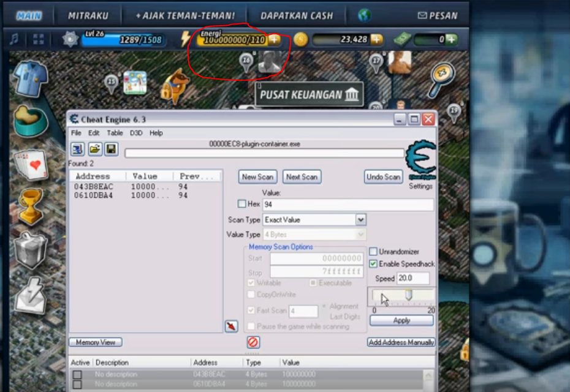Viewport: 570px width, 392px height.
Task: Open the Edit menu
Action: tap(94, 133)
